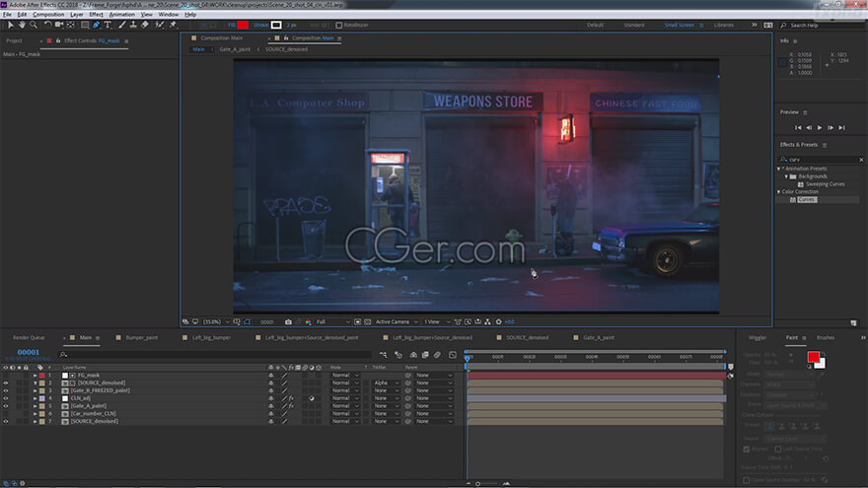The width and height of the screenshot is (868, 488).
Task: Toggle frame blending timeline switch icon
Action: (x=425, y=355)
